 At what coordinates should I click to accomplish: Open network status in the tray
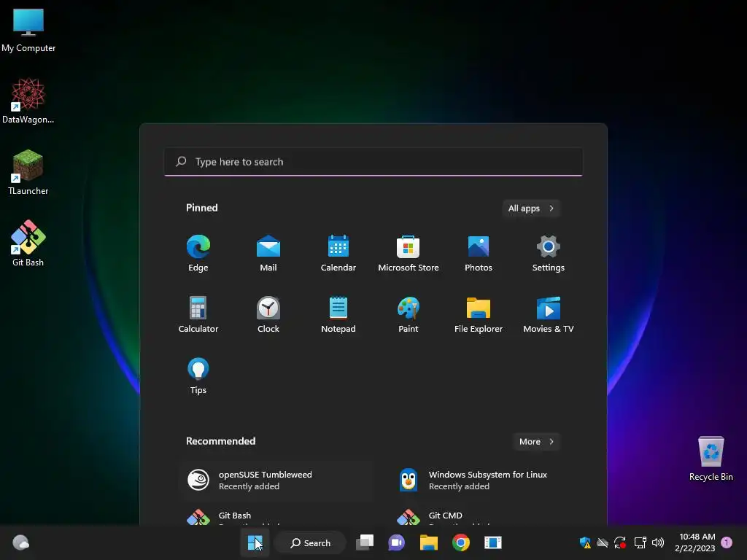point(640,542)
